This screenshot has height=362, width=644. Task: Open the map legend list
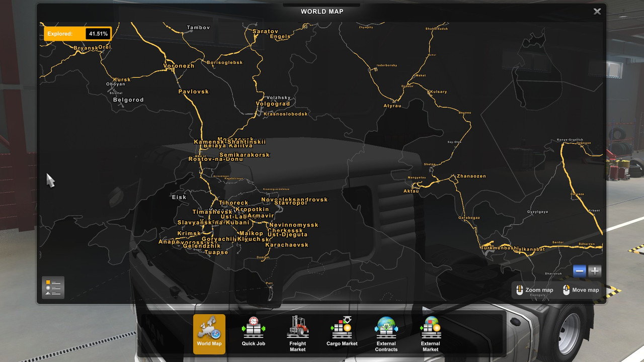click(53, 288)
